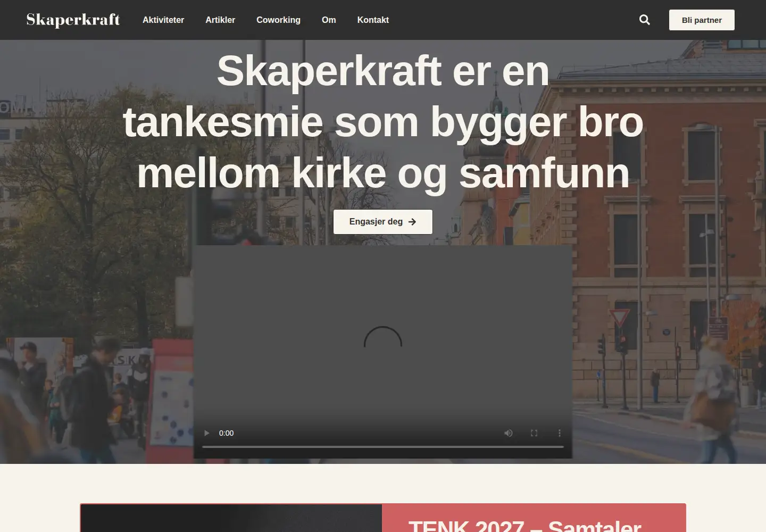The width and height of the screenshot is (766, 532).
Task: Click the dark thumbnail beside TENK 2027
Action: (x=231, y=518)
